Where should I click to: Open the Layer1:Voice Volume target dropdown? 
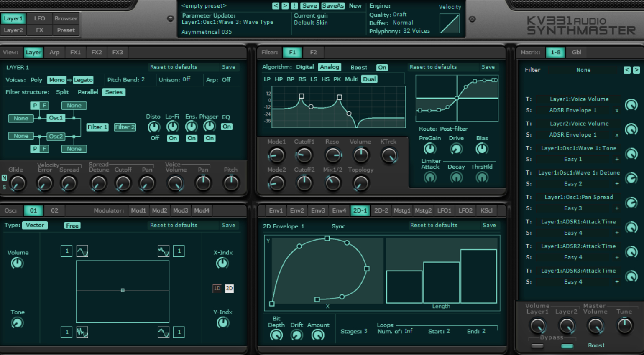point(579,99)
